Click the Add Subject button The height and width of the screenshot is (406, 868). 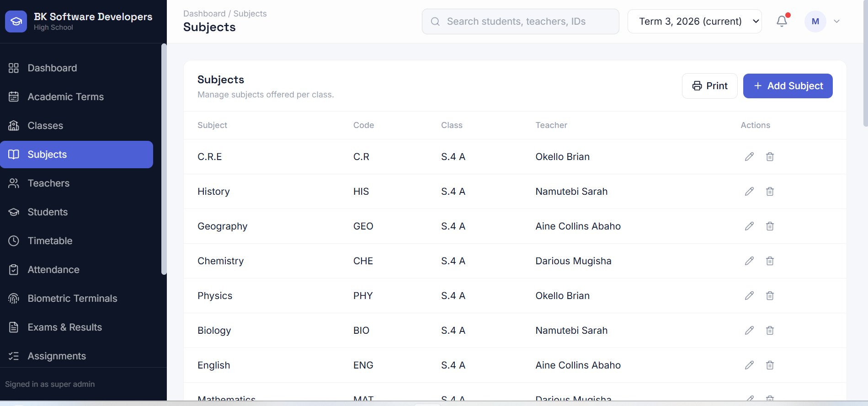click(788, 86)
